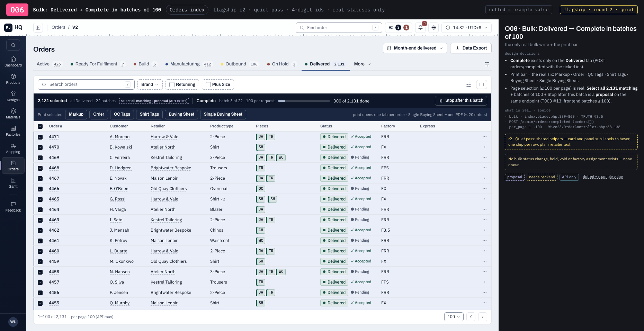
Task: Click the Data Export button
Action: pos(471,48)
